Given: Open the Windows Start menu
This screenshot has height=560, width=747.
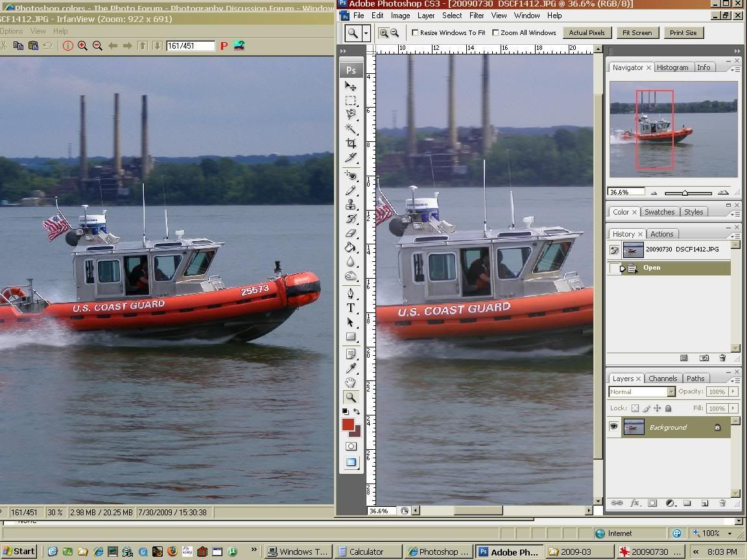Looking at the screenshot, I should coord(19,552).
